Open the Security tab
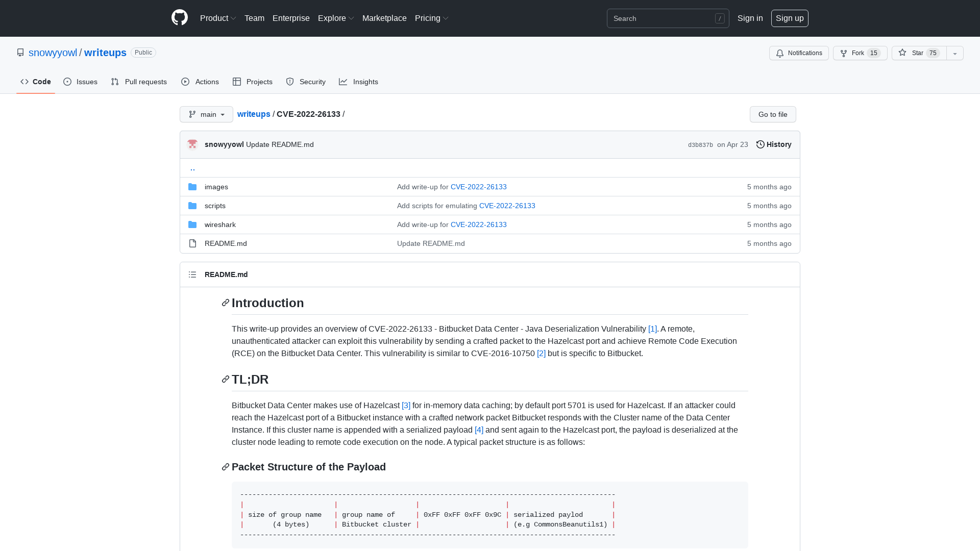 (x=306, y=82)
